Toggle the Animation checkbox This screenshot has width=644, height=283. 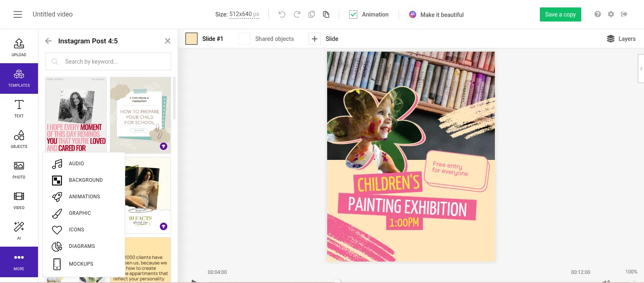353,14
